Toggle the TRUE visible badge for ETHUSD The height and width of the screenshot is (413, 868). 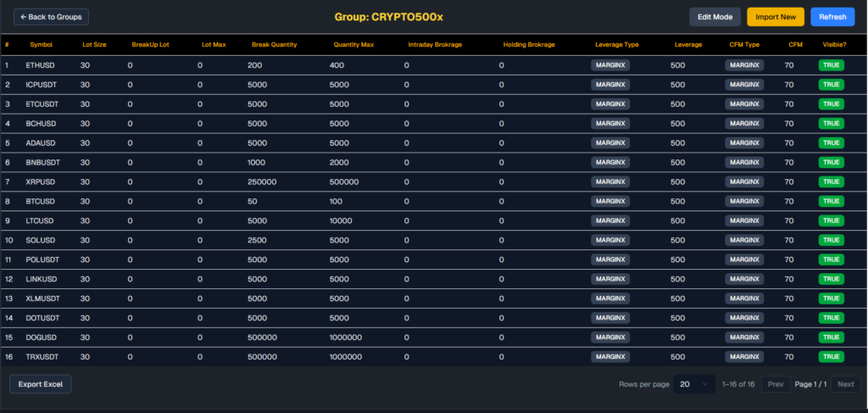pos(831,64)
